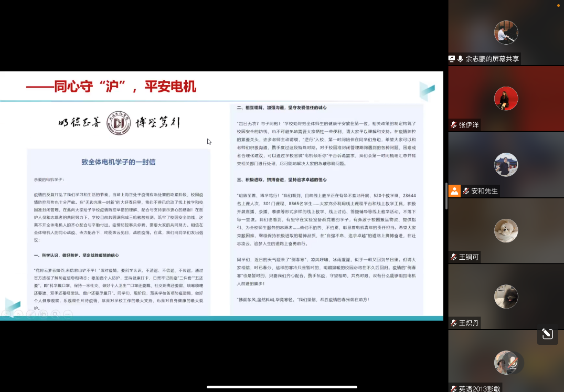Open the annotation pen floating button
Screen dimensions: 564x392
pos(547,334)
